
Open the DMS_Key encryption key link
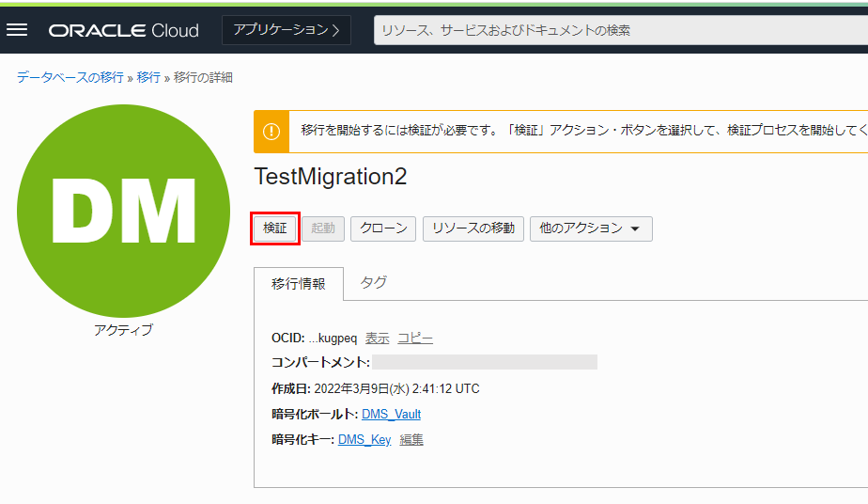(x=364, y=439)
